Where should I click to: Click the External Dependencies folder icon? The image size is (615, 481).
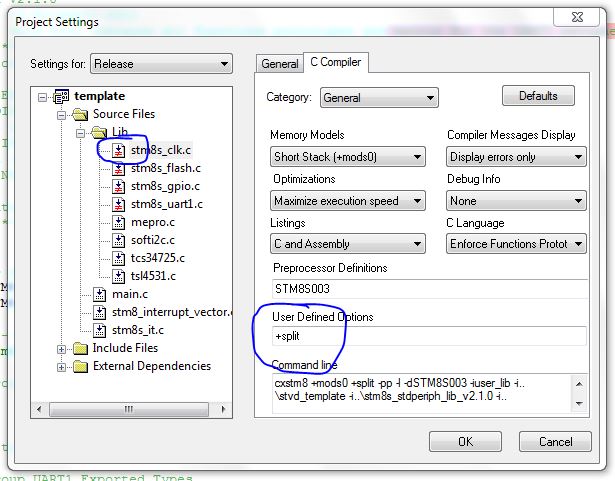[x=80, y=366]
